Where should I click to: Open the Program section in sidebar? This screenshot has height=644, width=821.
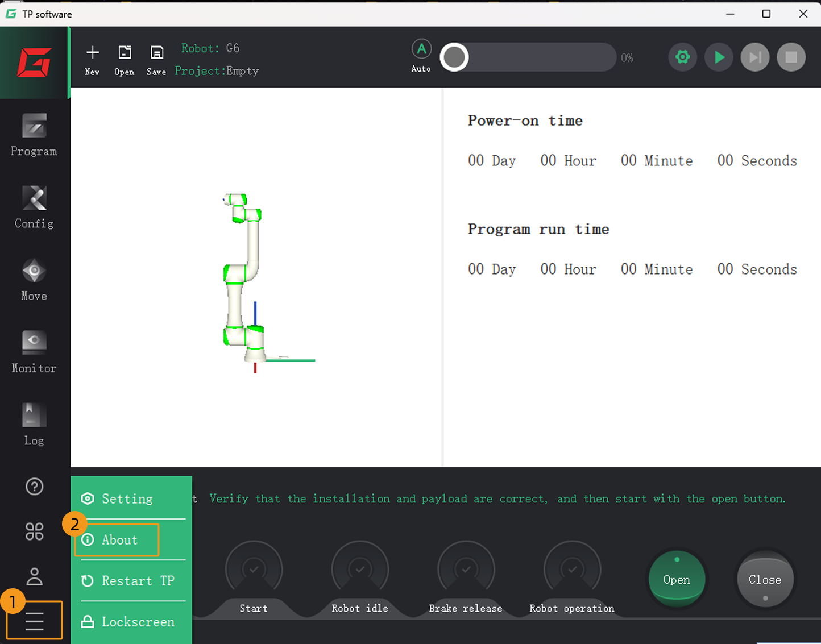click(x=34, y=135)
